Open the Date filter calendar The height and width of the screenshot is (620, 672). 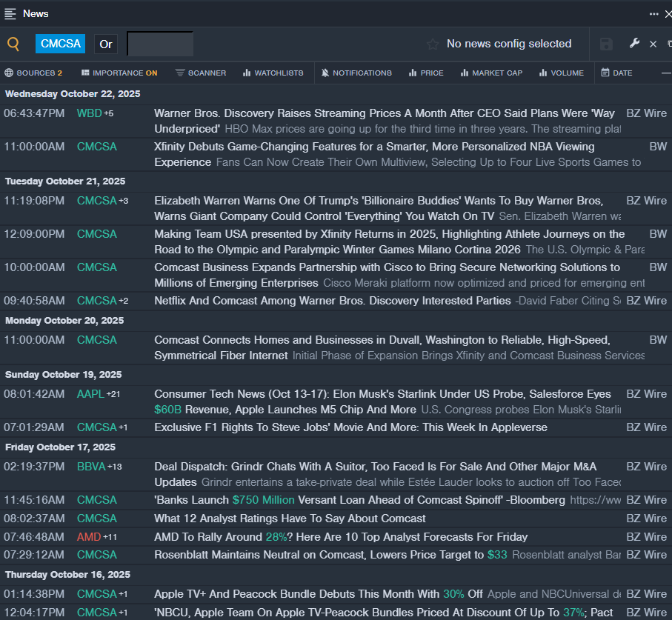click(x=616, y=73)
